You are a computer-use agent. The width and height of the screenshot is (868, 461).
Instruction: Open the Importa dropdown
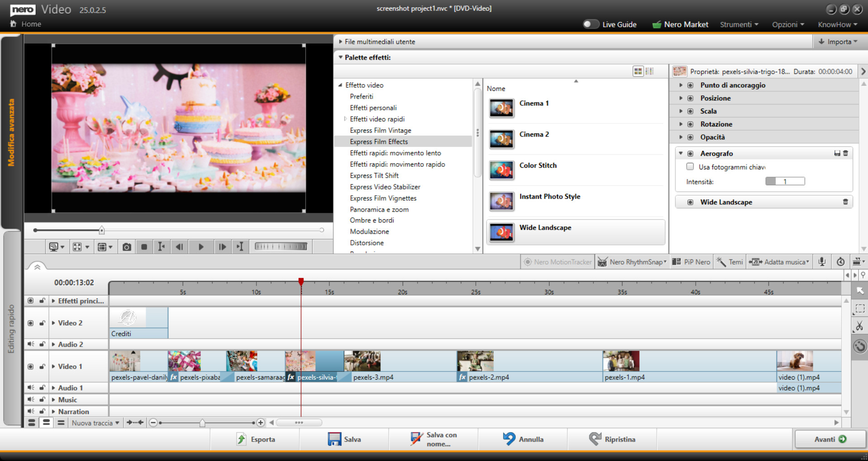point(838,42)
